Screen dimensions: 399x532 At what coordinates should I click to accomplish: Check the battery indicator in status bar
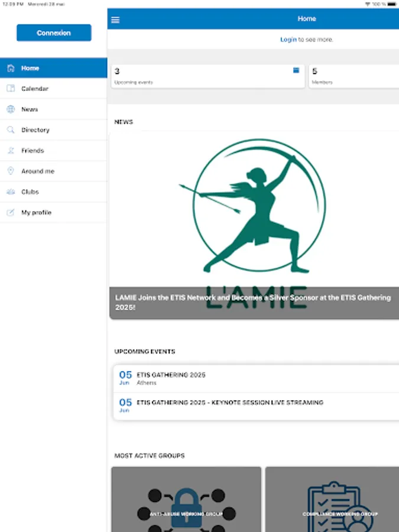(391, 4)
